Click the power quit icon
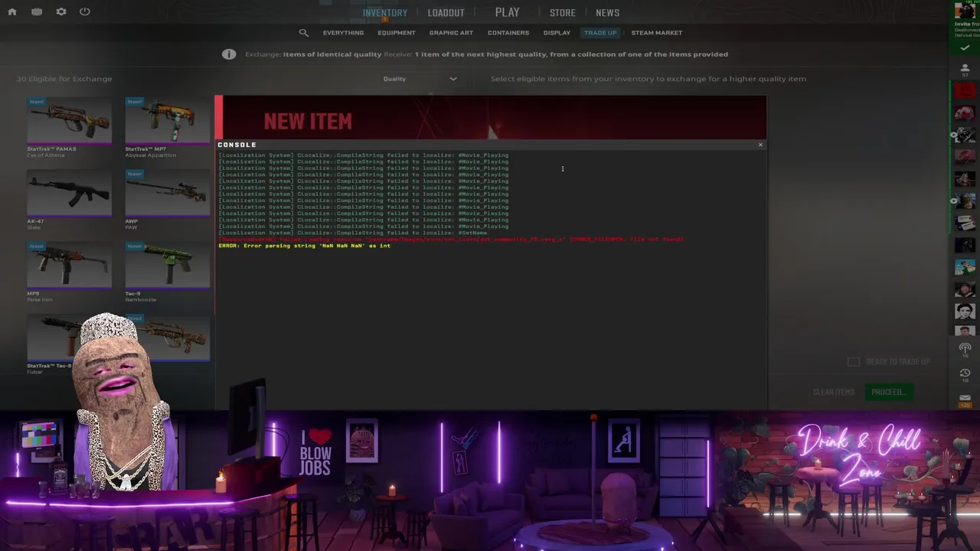 85,11
